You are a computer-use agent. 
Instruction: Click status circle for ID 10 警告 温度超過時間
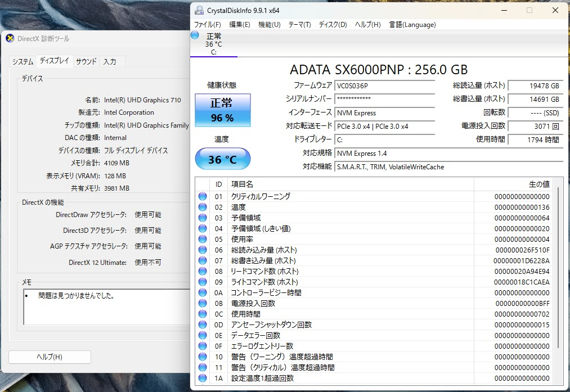coord(203,357)
